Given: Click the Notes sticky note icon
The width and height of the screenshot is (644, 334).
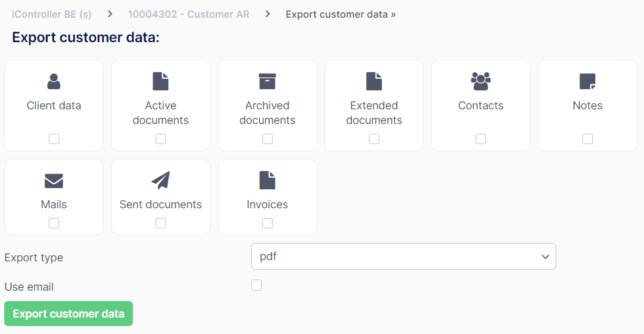Looking at the screenshot, I should coord(587,81).
